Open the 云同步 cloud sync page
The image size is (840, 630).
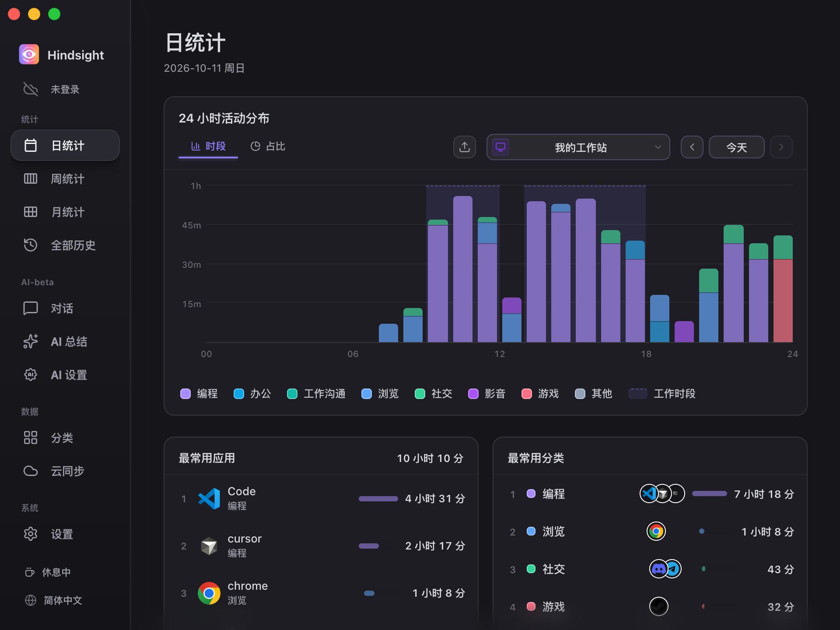pos(65,471)
